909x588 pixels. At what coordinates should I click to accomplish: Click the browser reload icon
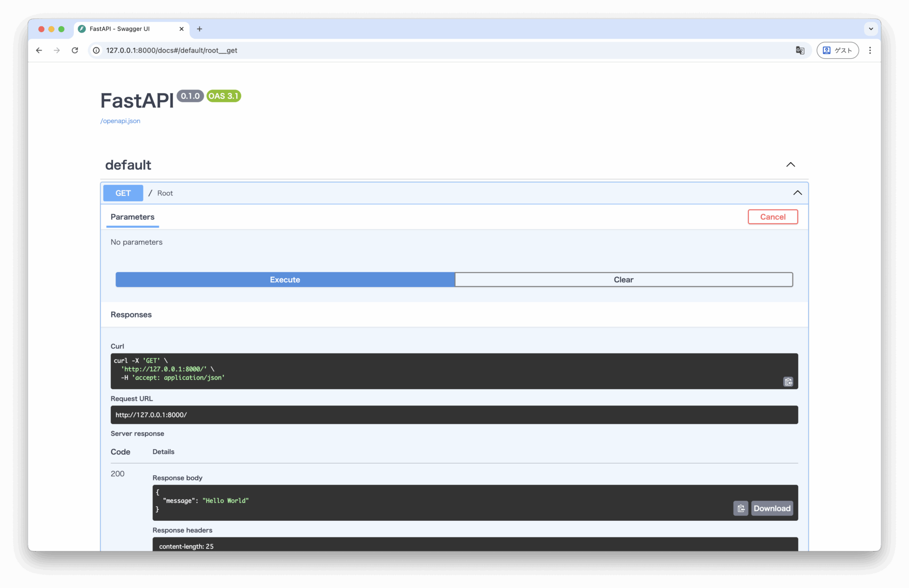[75, 50]
